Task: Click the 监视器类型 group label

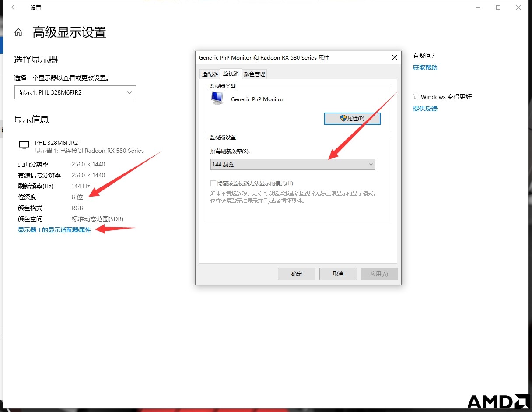Action: tap(223, 86)
